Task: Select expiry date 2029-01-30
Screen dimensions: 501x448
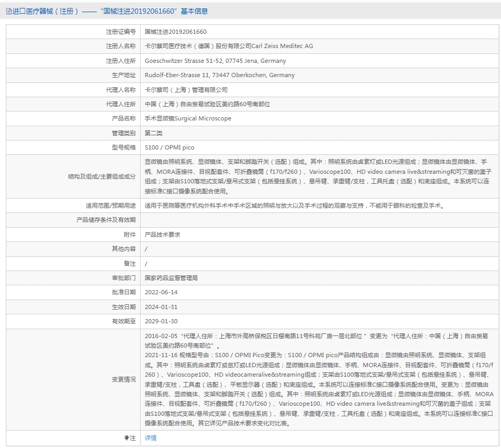Action: click(x=161, y=322)
